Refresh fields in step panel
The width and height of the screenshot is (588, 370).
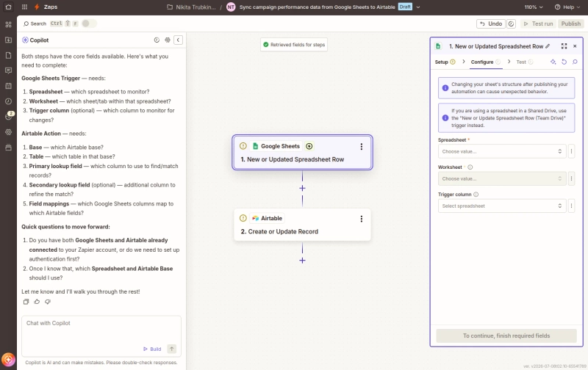coord(564,62)
